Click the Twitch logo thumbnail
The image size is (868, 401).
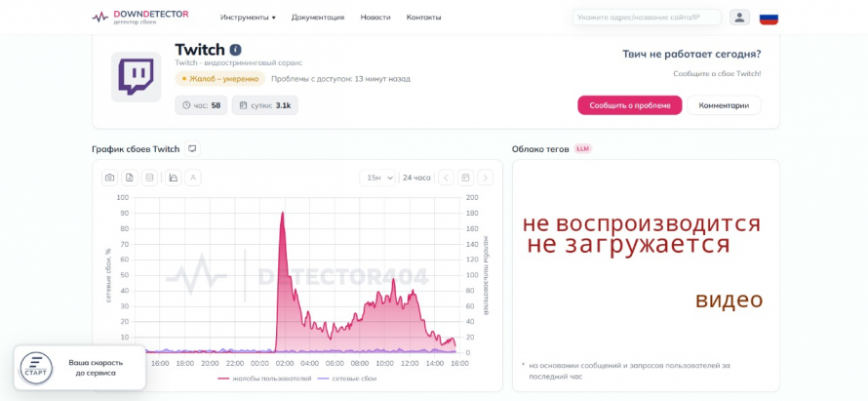click(x=137, y=77)
